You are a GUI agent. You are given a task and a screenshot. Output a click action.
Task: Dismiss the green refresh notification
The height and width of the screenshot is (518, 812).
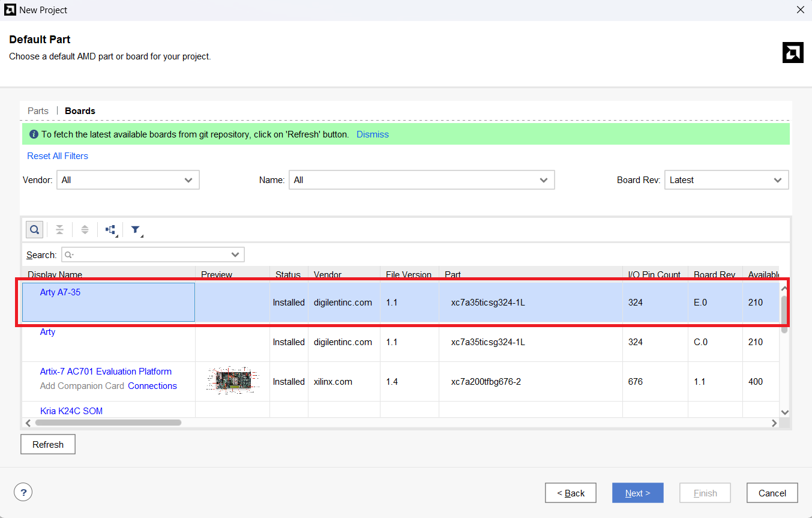coord(373,134)
